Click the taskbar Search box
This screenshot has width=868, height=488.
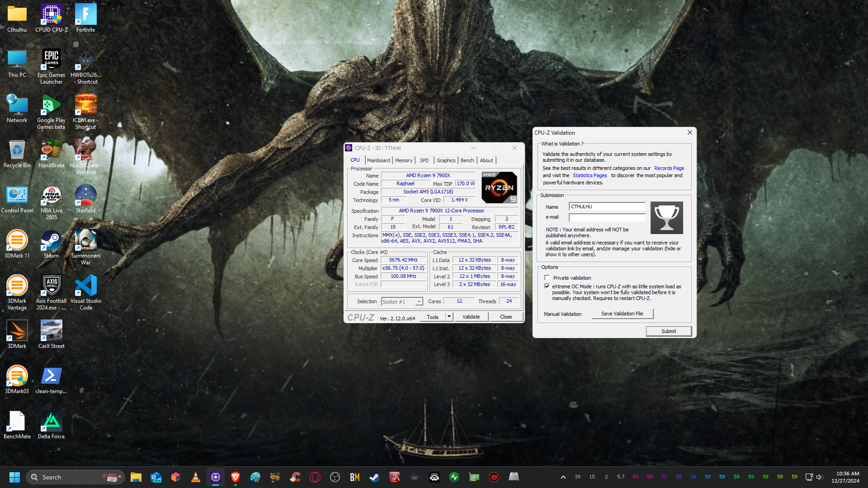pyautogui.click(x=75, y=477)
